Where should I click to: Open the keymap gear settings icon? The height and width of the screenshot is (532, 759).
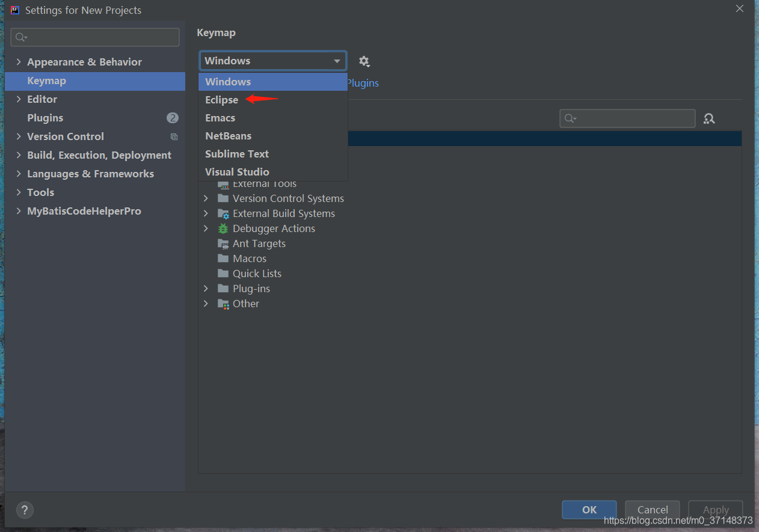pyautogui.click(x=364, y=61)
